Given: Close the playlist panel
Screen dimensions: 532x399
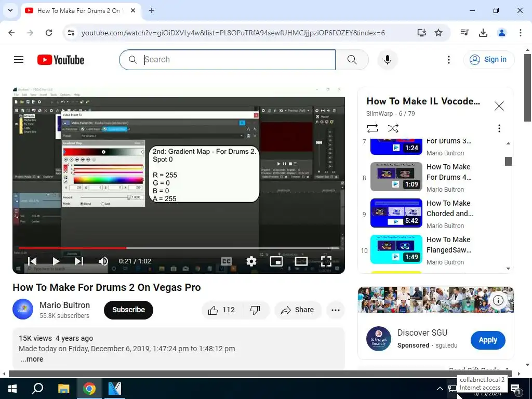Looking at the screenshot, I should click(x=499, y=106).
